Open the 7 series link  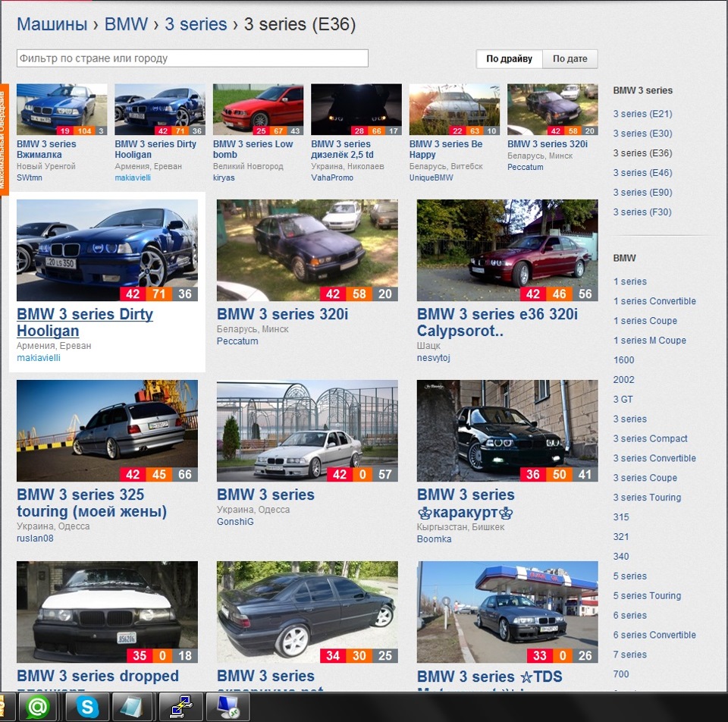click(630, 655)
